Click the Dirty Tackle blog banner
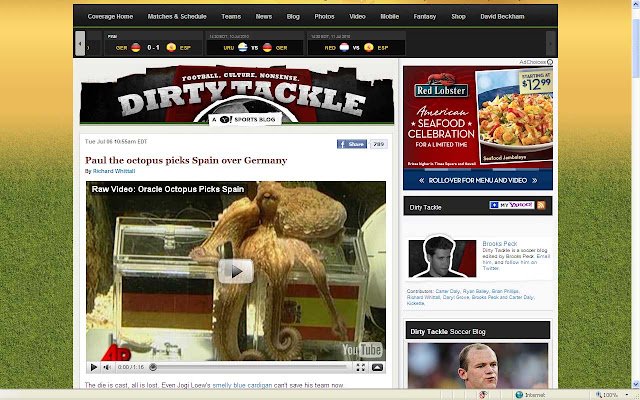Viewport: 640px width, 400px height. (237, 94)
